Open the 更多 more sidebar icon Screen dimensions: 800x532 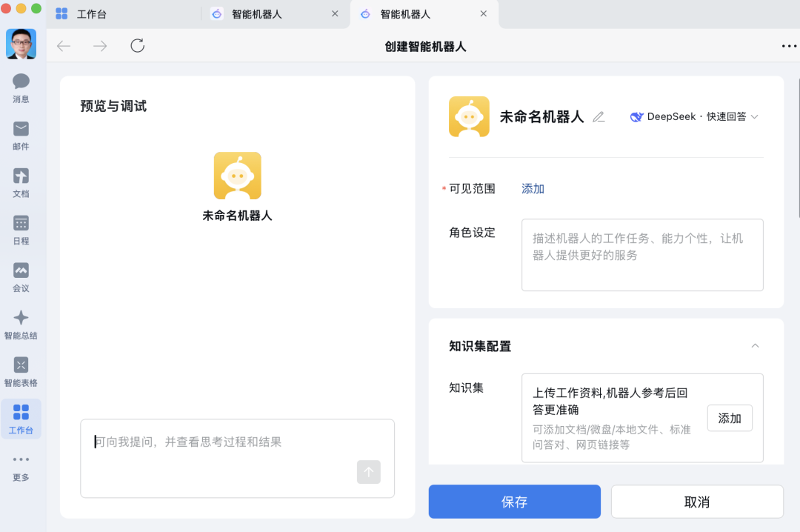click(21, 466)
